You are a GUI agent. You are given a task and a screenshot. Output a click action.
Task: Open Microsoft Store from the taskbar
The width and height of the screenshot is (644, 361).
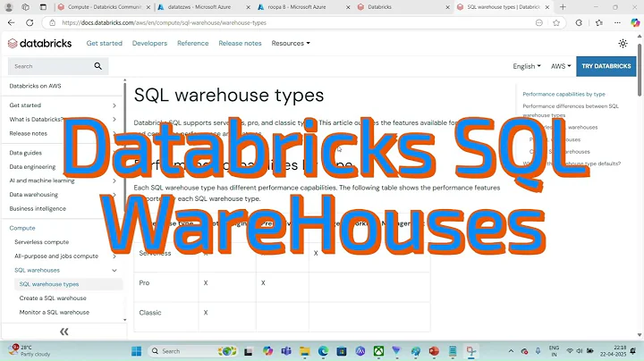pos(342,351)
